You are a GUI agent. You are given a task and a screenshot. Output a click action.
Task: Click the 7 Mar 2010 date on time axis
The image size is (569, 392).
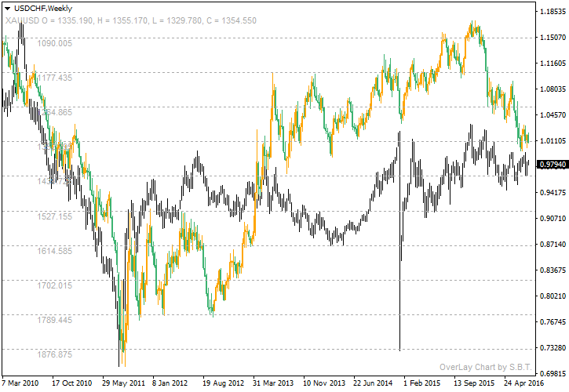tap(20, 383)
